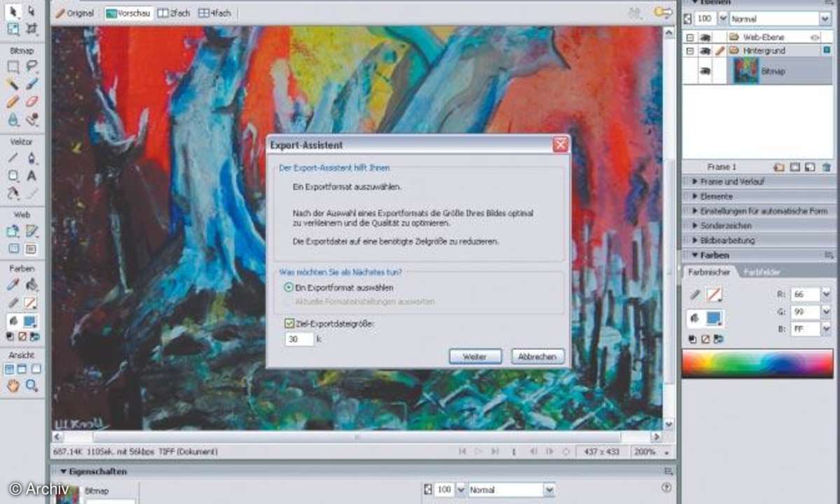This screenshot has width=840, height=504.
Task: Collapse the Eigenschaften panel
Action: [63, 471]
